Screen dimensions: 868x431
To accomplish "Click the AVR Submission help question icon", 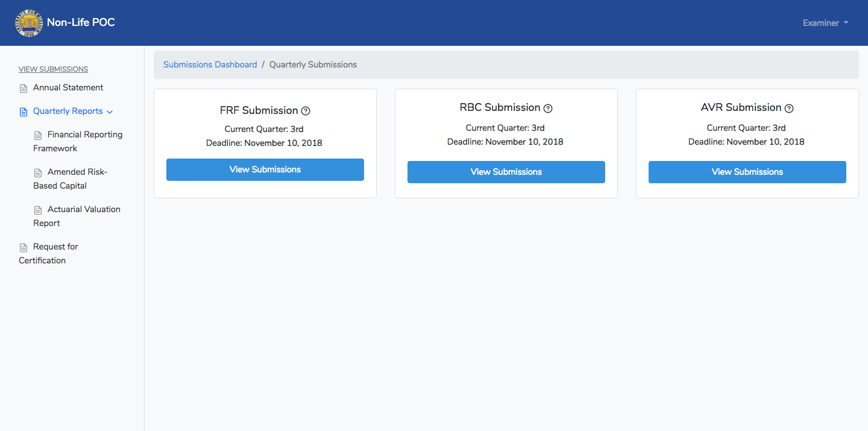I will click(789, 109).
